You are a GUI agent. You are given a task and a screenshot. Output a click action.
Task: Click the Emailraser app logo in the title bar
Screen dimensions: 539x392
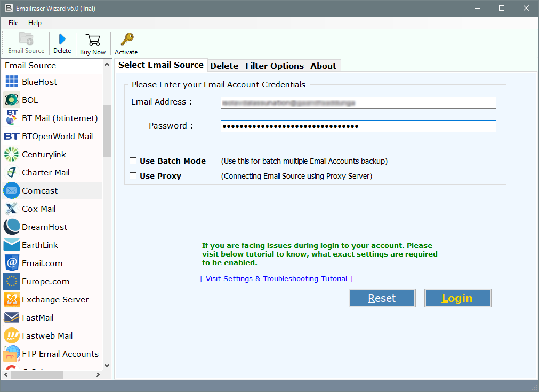9,8
